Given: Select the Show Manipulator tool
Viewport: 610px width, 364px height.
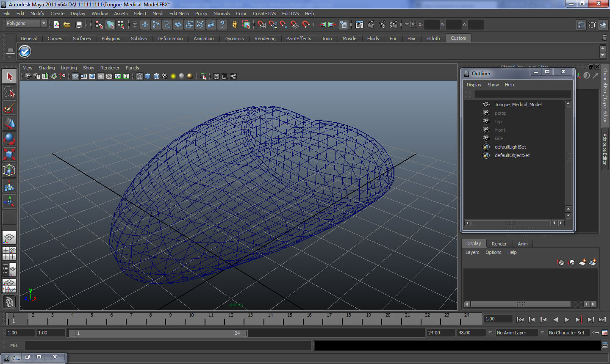Looking at the screenshot, I should (9, 201).
